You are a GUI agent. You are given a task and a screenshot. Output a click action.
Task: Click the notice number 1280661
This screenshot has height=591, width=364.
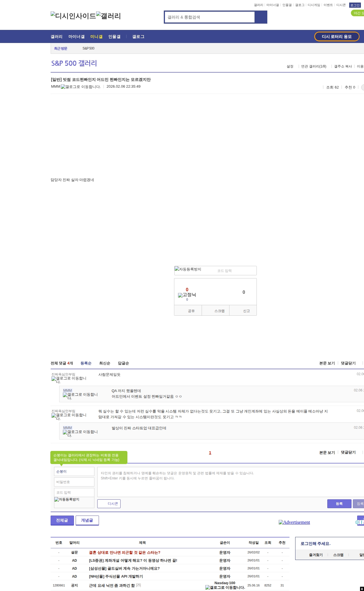59,585
